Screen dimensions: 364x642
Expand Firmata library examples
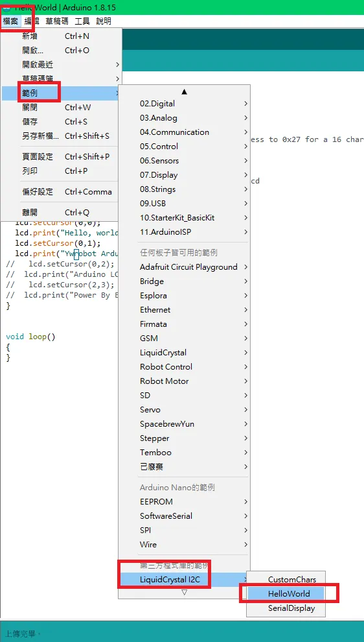pos(184,324)
